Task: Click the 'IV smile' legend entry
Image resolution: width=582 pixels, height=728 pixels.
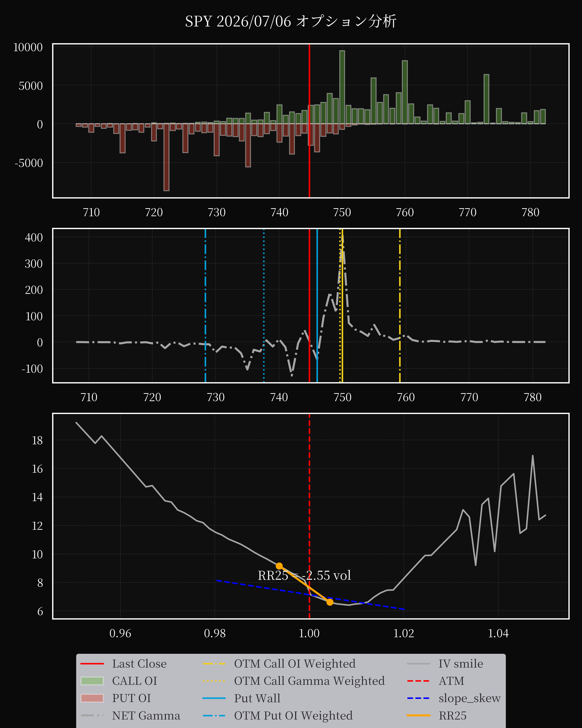Action: click(445, 664)
